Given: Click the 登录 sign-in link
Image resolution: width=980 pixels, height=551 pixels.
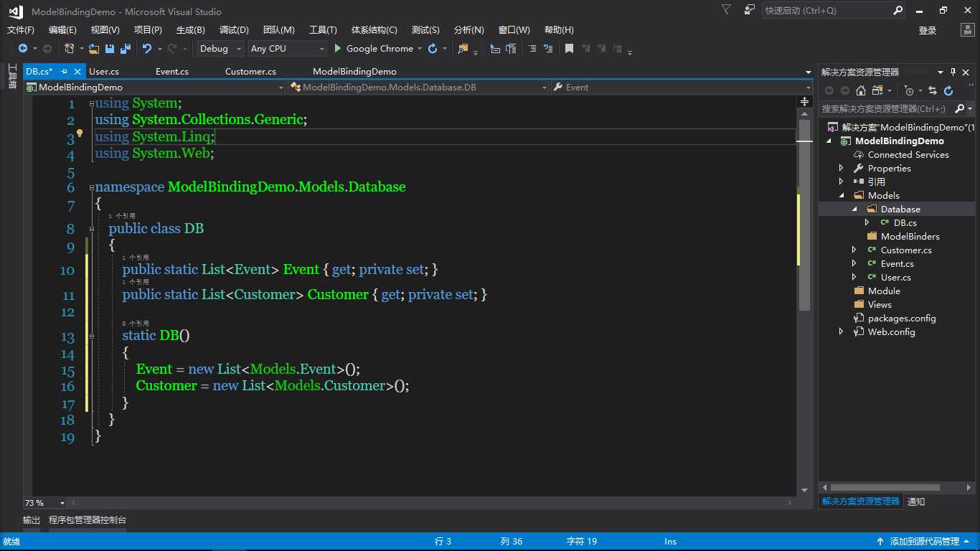Looking at the screenshot, I should [928, 30].
